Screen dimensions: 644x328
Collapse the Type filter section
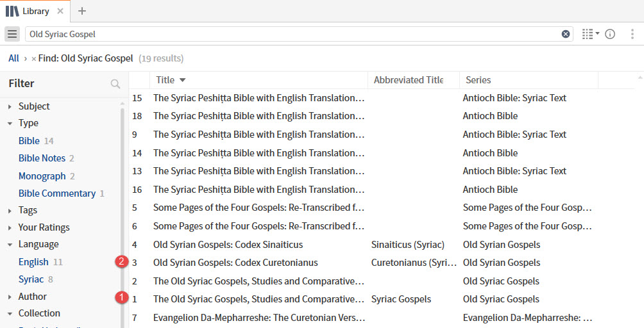click(x=10, y=124)
